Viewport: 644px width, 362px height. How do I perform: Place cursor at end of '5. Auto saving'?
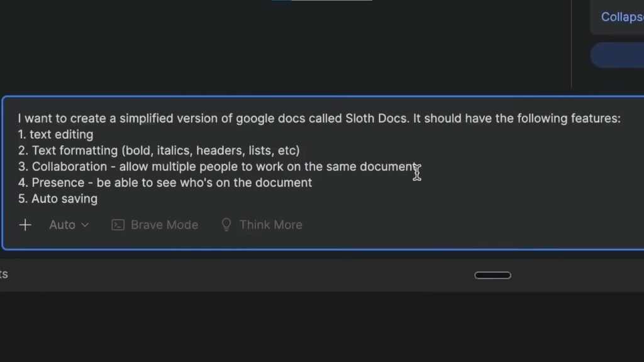[x=98, y=199]
